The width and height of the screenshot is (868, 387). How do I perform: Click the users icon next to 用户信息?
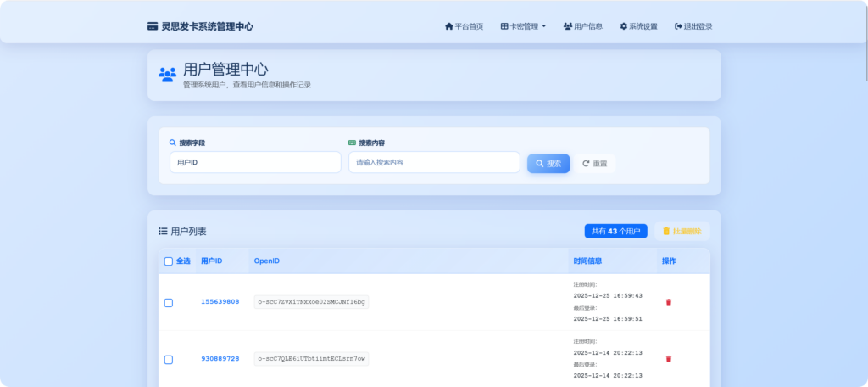[568, 26]
